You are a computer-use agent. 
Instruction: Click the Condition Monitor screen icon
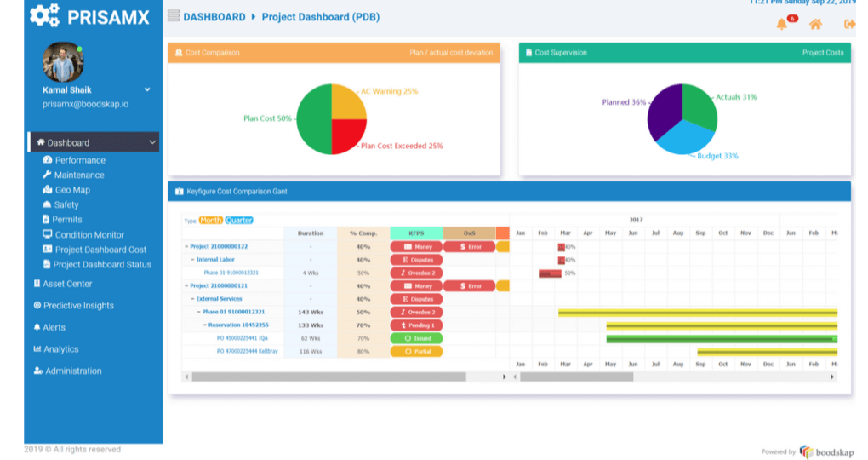[47, 234]
